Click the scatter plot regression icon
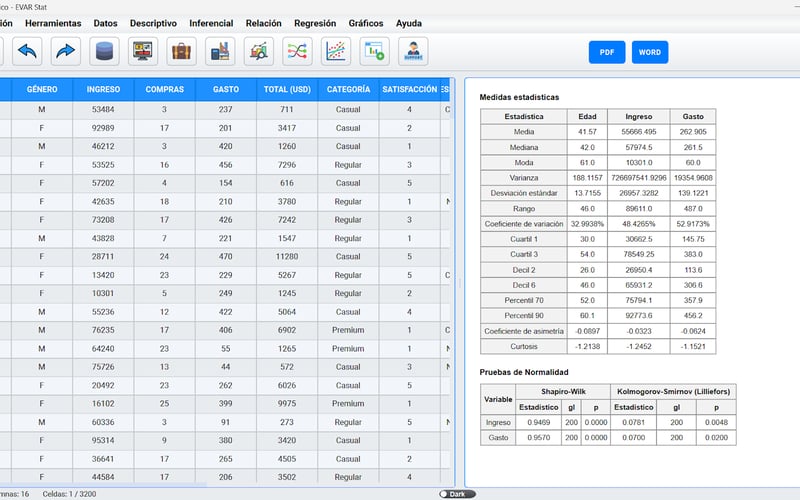800x500 pixels. point(336,51)
